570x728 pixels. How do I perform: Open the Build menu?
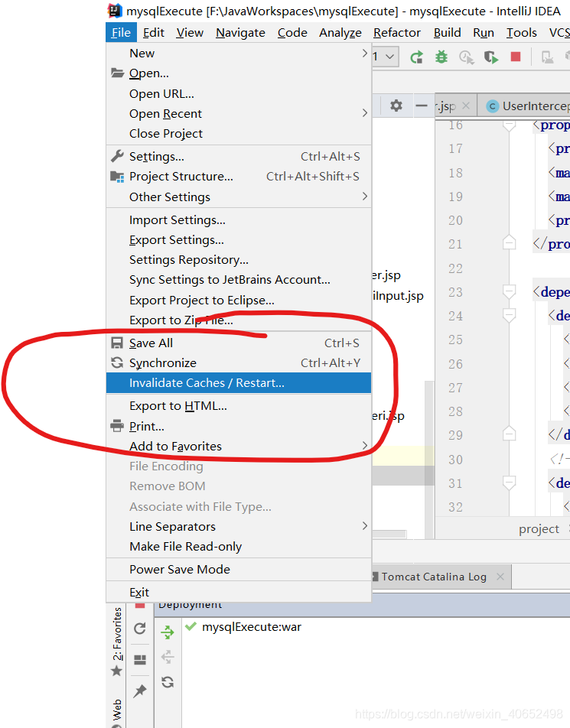pyautogui.click(x=447, y=32)
